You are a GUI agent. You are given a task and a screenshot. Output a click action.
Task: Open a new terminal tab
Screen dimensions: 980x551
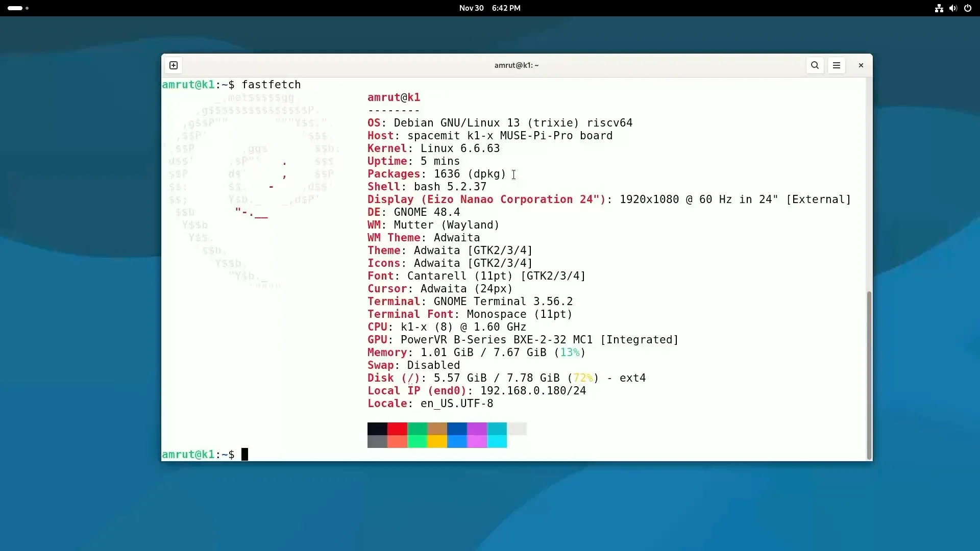[x=173, y=65]
